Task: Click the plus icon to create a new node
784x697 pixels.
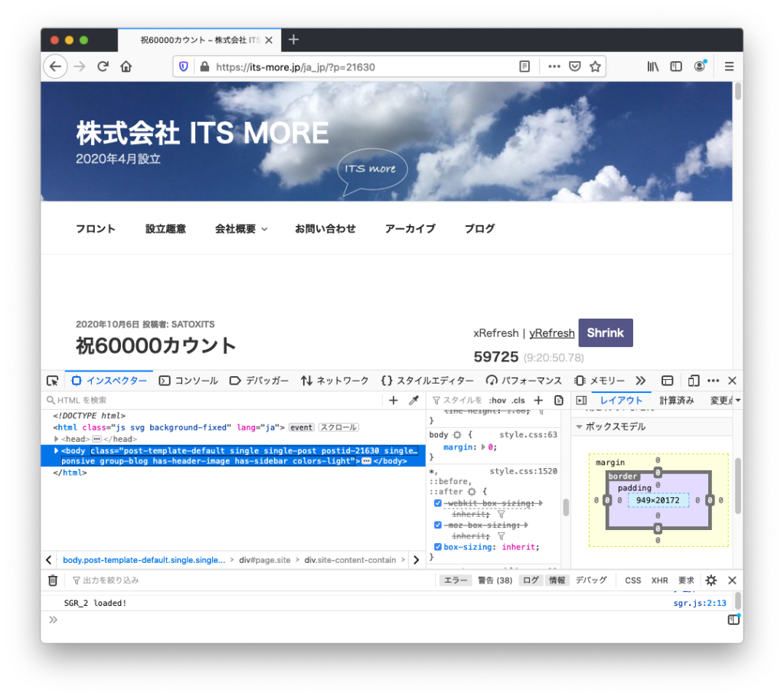Action: pyautogui.click(x=394, y=401)
